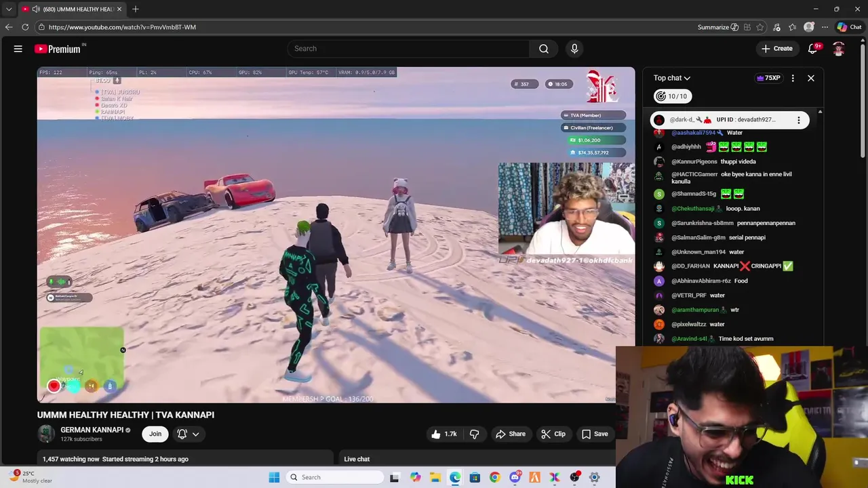Open the YouTube guide hamburger menu
This screenshot has height=488, width=868.
(x=18, y=49)
